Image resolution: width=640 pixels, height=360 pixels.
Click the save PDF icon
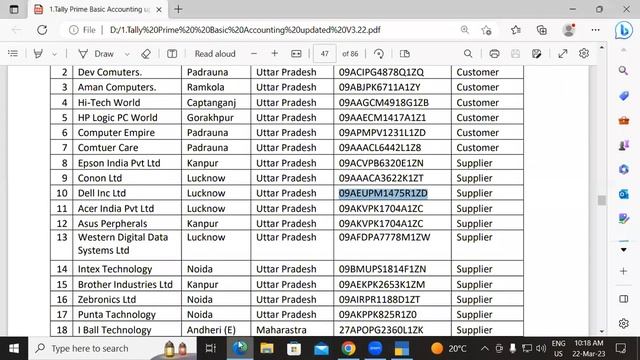pyautogui.click(x=515, y=53)
